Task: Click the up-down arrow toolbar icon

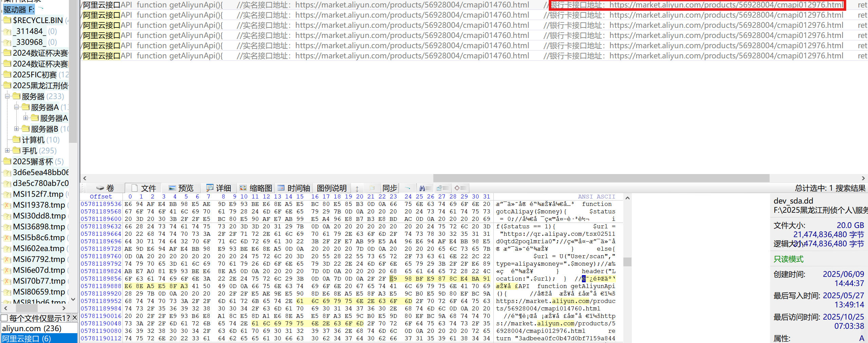Action: click(357, 189)
